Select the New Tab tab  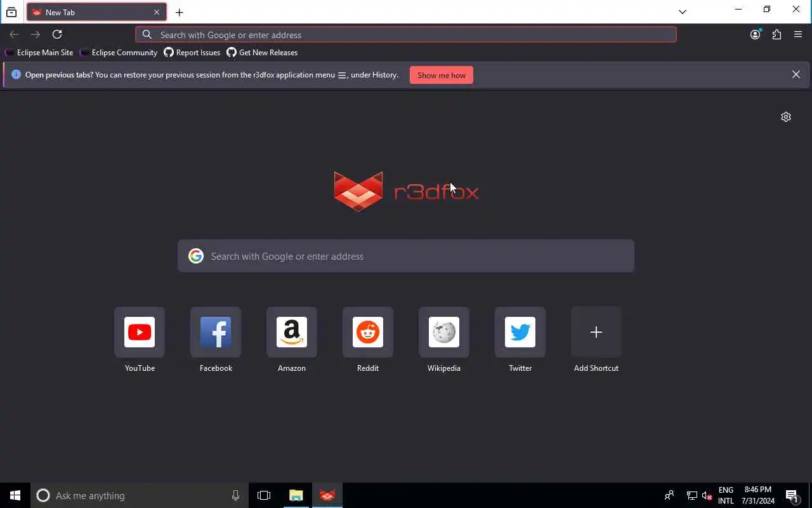pyautogui.click(x=96, y=12)
